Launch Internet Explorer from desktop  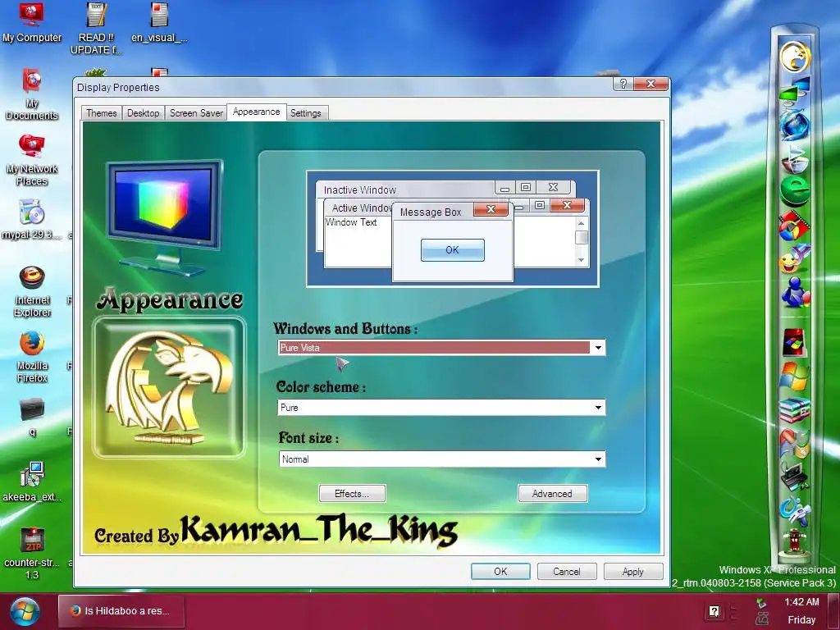coord(32,291)
